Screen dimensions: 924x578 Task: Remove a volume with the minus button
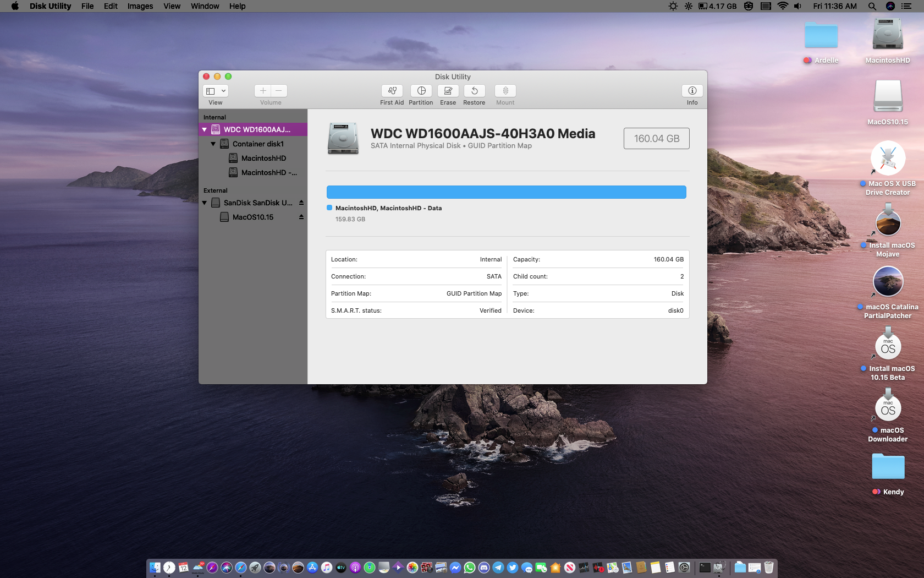point(279,91)
